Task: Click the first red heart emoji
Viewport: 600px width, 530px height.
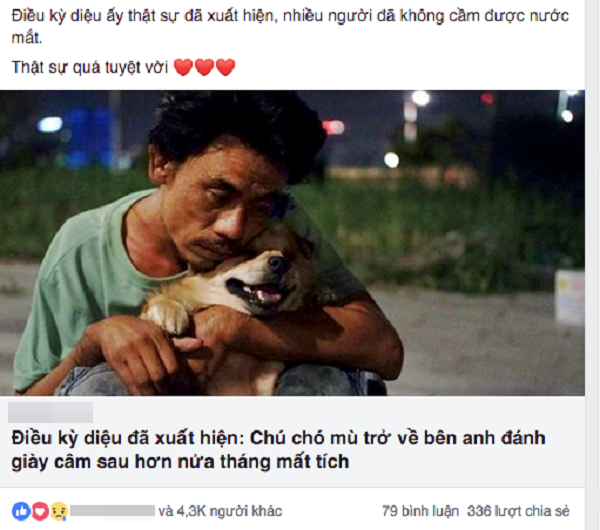Action: coord(183,67)
